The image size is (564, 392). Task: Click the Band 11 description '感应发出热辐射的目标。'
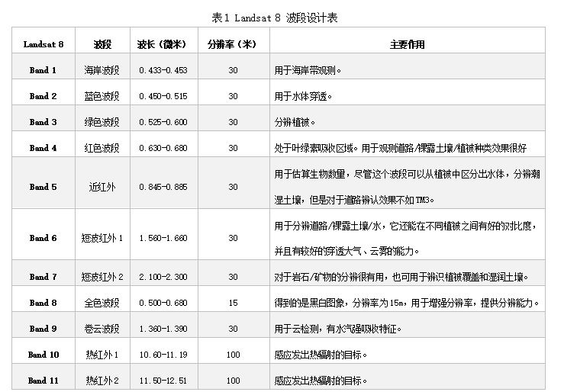pyautogui.click(x=321, y=381)
